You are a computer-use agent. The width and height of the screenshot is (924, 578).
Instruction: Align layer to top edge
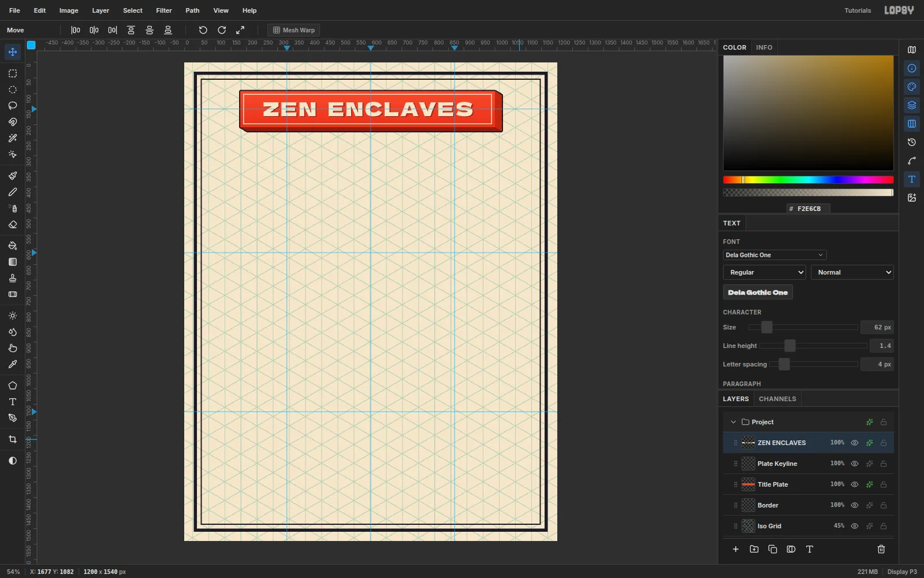click(x=131, y=30)
